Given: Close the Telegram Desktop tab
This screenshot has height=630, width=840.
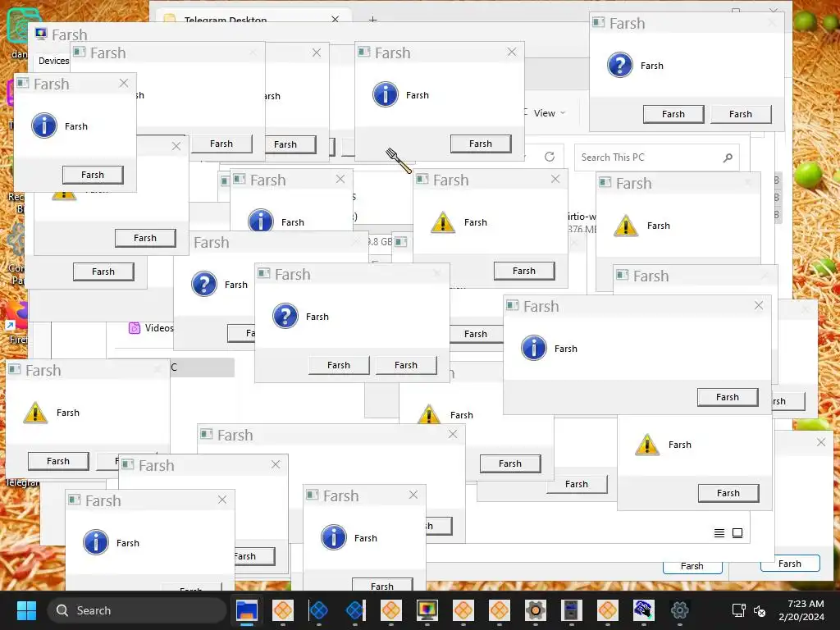Looking at the screenshot, I should coord(335,19).
